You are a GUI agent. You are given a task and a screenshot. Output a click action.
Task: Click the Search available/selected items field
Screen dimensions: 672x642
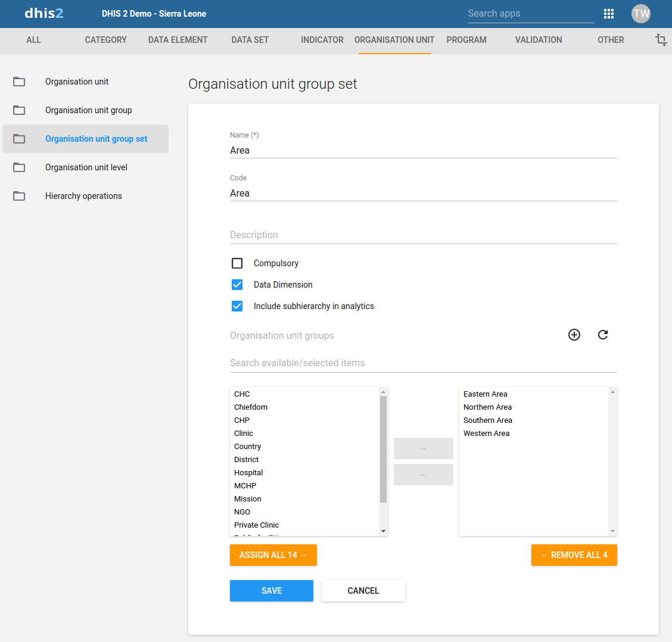pyautogui.click(x=423, y=363)
